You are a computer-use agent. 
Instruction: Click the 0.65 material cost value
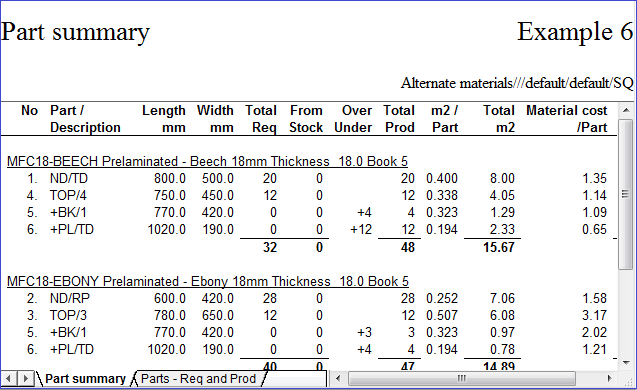pos(594,230)
